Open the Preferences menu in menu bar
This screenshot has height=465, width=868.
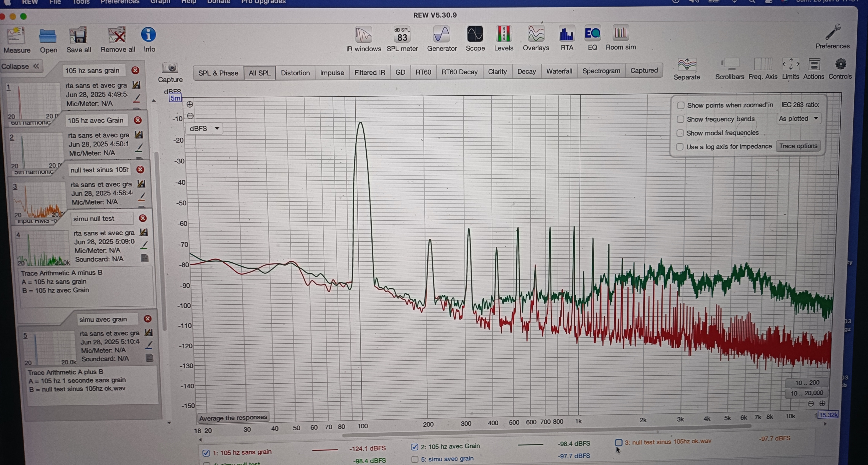click(x=120, y=2)
